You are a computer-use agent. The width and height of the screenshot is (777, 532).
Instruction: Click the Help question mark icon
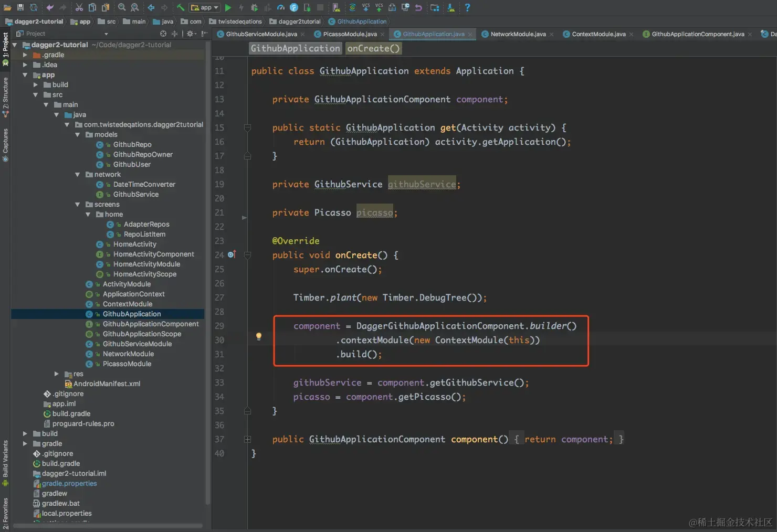tap(467, 7)
